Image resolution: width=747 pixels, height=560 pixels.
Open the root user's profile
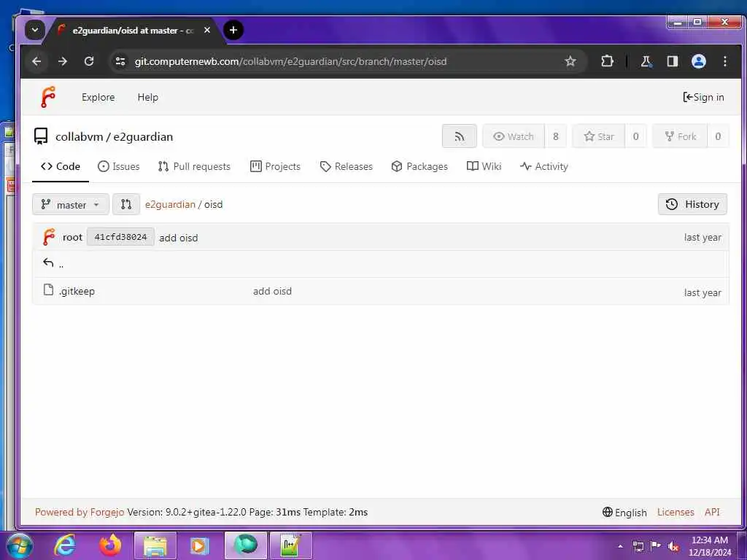pos(72,237)
